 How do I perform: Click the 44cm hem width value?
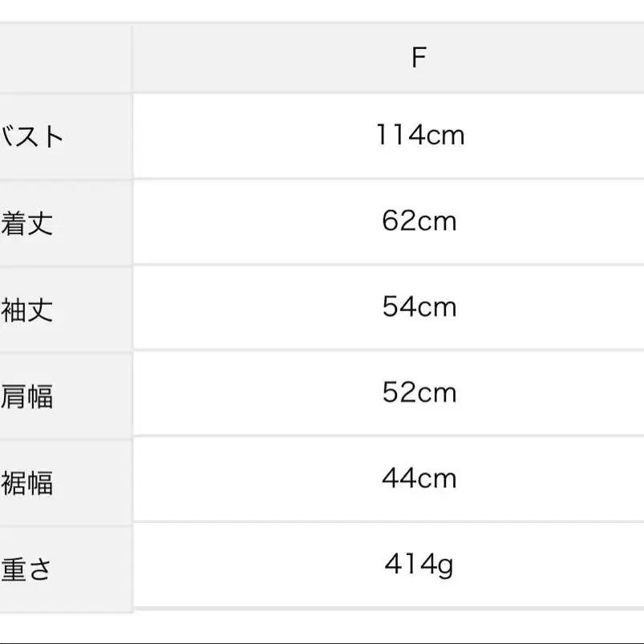pos(419,479)
